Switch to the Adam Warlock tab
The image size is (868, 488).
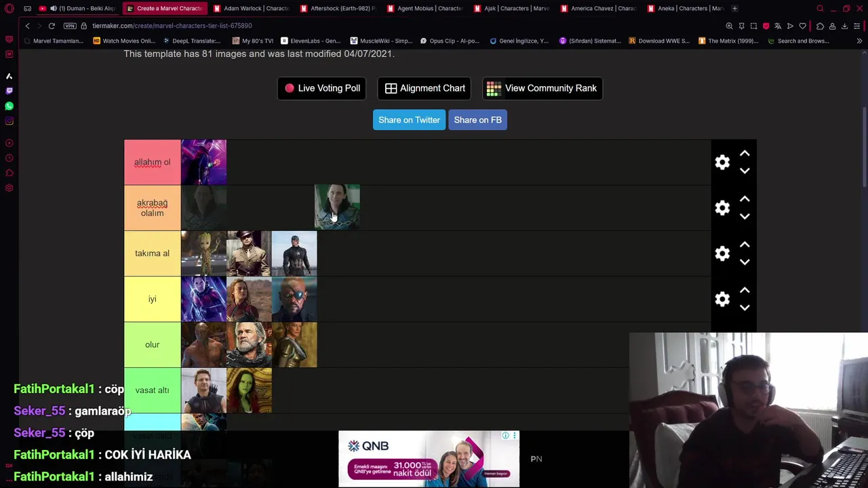pos(251,8)
